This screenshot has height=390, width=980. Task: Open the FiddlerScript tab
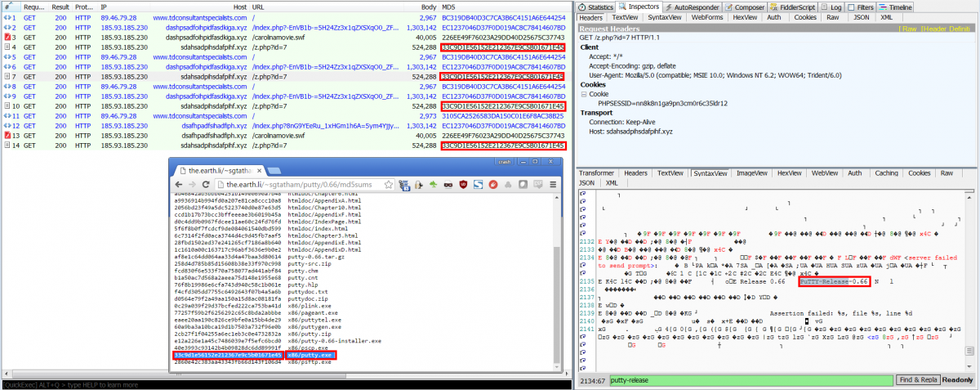(791, 7)
